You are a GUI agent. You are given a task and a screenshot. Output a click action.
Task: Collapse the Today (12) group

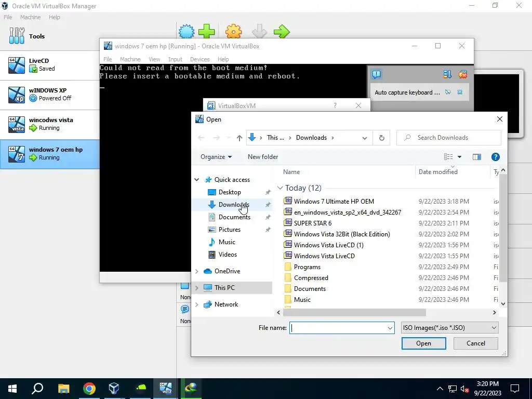[x=280, y=188]
